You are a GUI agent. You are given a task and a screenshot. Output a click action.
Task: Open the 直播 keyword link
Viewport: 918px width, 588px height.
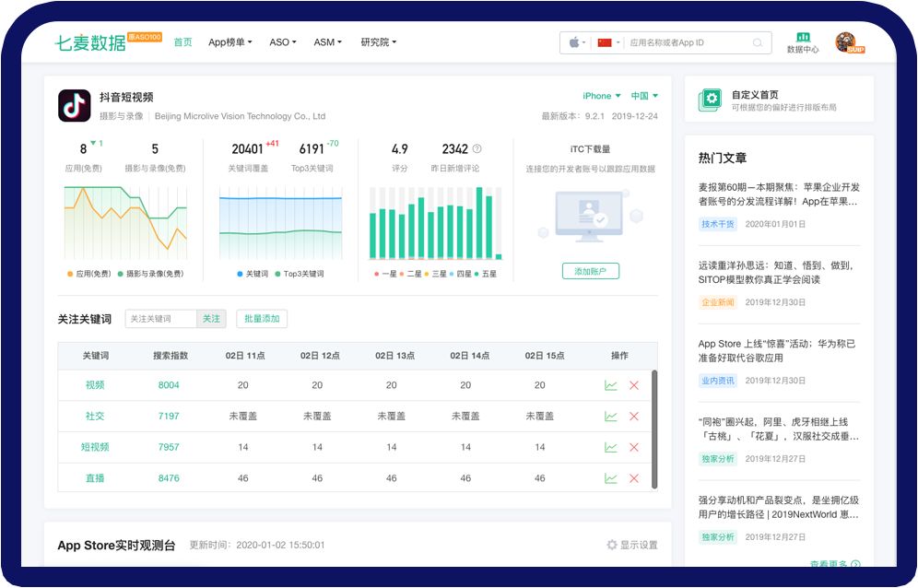click(95, 478)
